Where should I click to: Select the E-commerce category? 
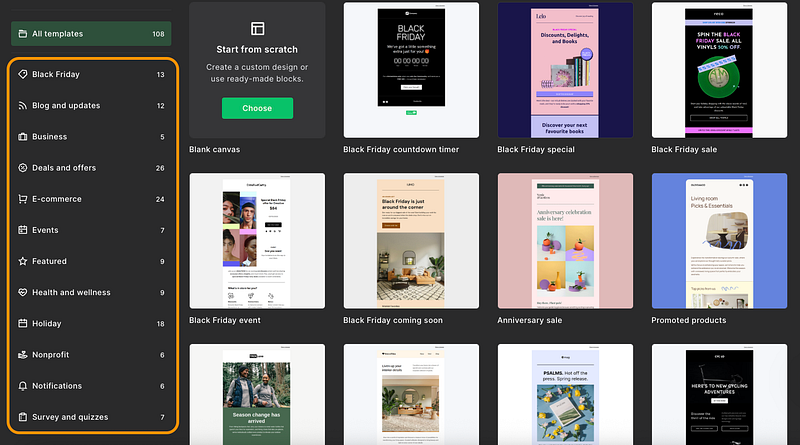click(x=91, y=199)
